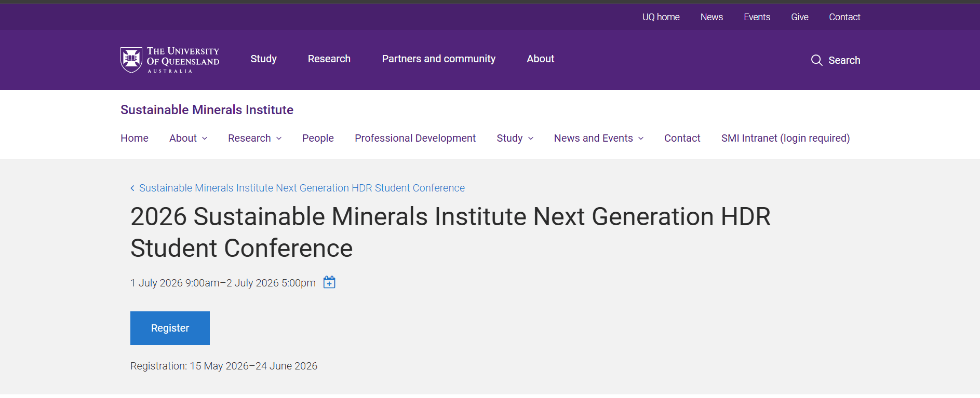Go back to Next Generation HDR Conference breadcrumb
Viewport: 980px width, 398px height.
(x=302, y=188)
